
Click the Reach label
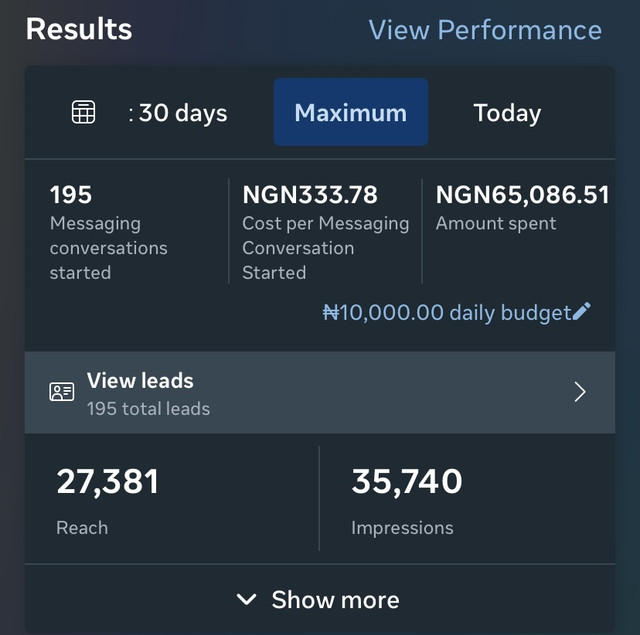pos(82,528)
